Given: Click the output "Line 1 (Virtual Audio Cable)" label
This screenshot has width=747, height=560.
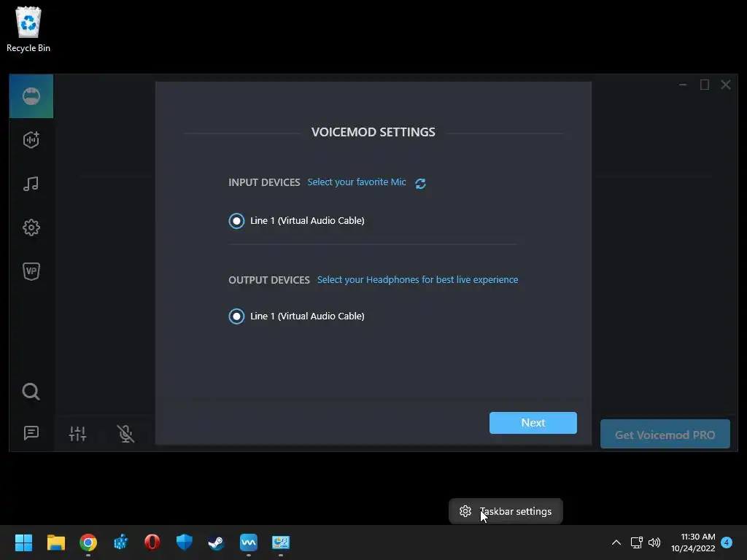Looking at the screenshot, I should pyautogui.click(x=307, y=316).
